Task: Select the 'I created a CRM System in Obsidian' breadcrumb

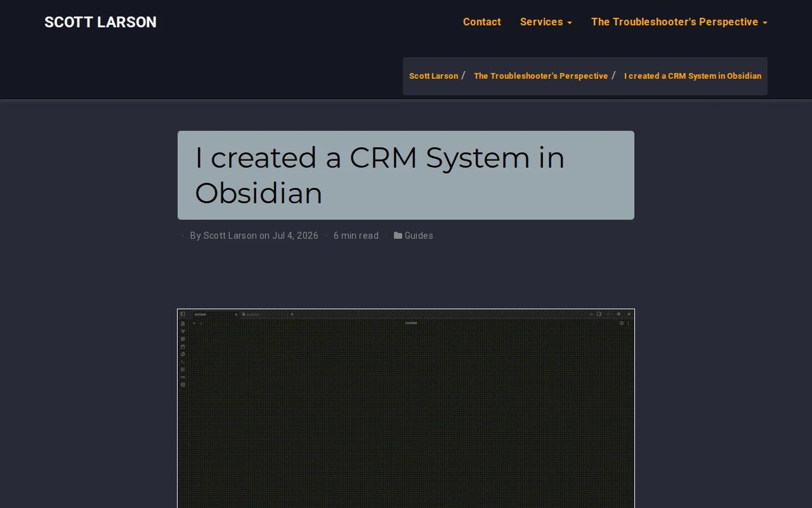Action: click(693, 76)
